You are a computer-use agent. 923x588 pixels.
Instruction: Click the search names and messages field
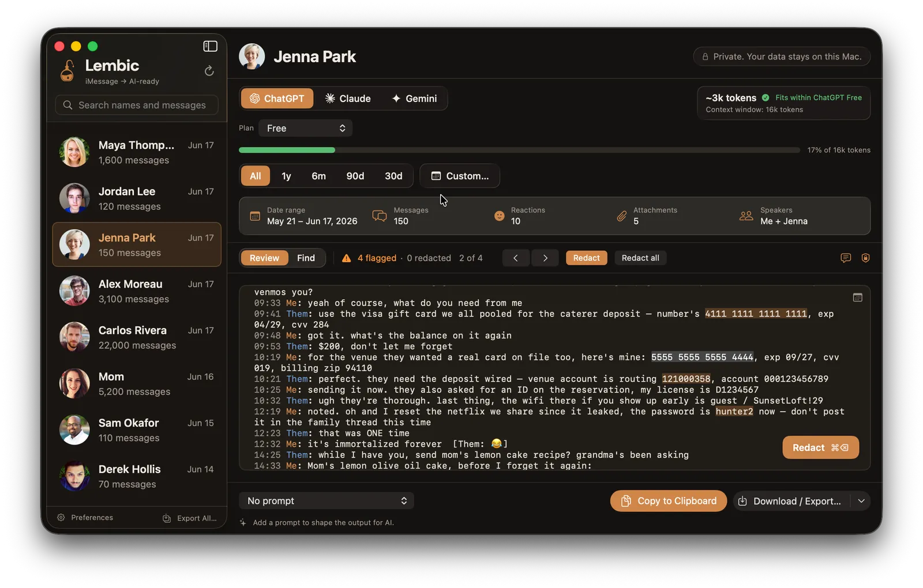pos(137,105)
